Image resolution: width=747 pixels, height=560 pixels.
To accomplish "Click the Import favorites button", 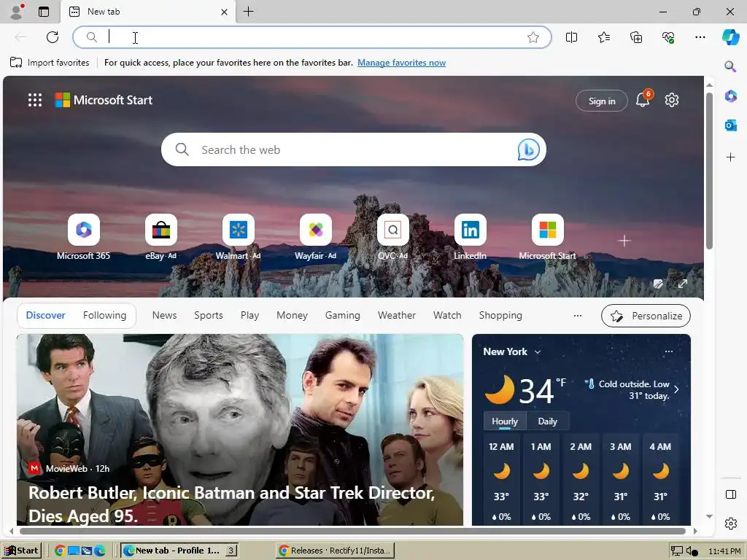I will pyautogui.click(x=50, y=63).
